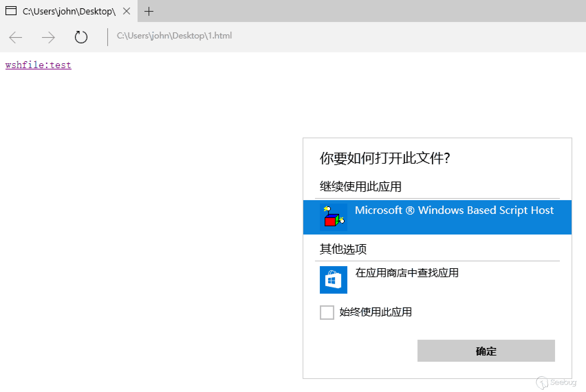This screenshot has height=392, width=586.
Task: Refresh the page with reload icon
Action: tap(81, 37)
